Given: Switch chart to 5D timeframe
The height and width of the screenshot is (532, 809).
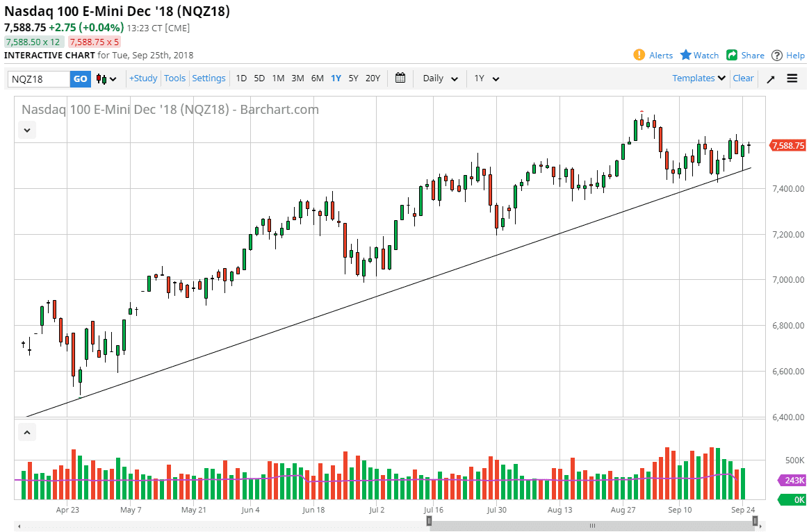Looking at the screenshot, I should point(259,78).
